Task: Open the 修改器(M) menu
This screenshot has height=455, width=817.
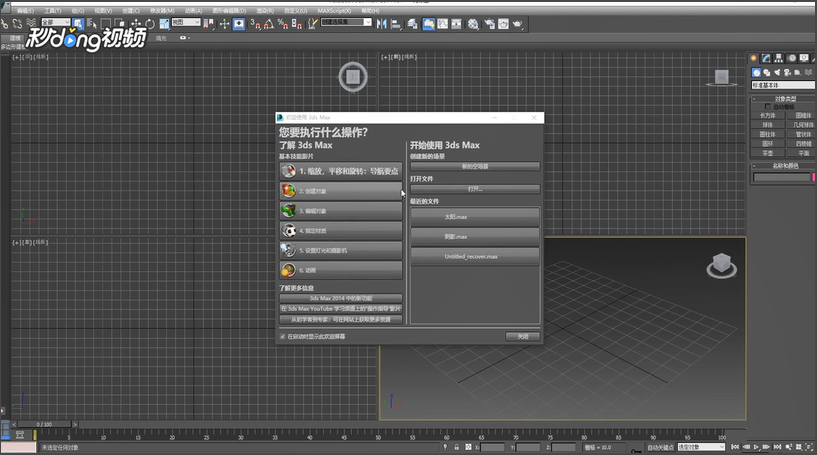Action: click(162, 10)
